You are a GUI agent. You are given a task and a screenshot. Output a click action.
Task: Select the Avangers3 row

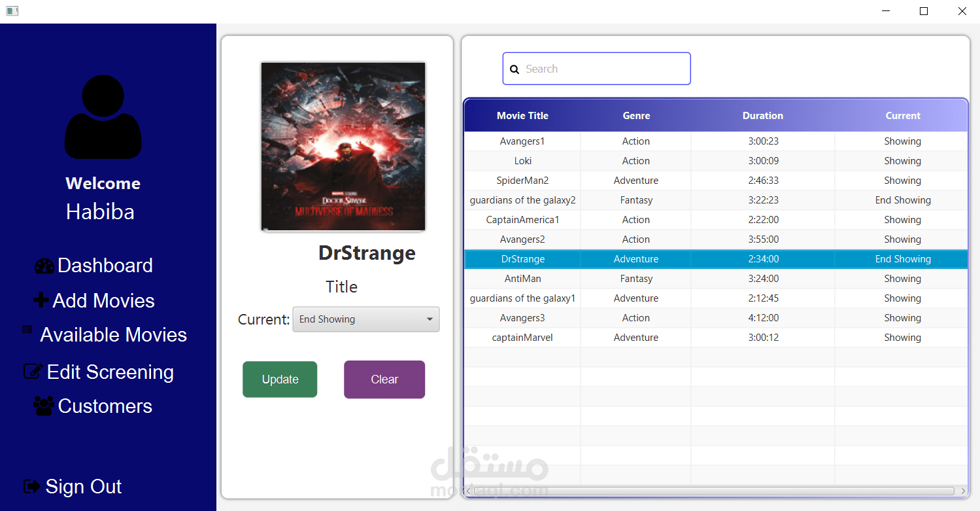(716, 318)
